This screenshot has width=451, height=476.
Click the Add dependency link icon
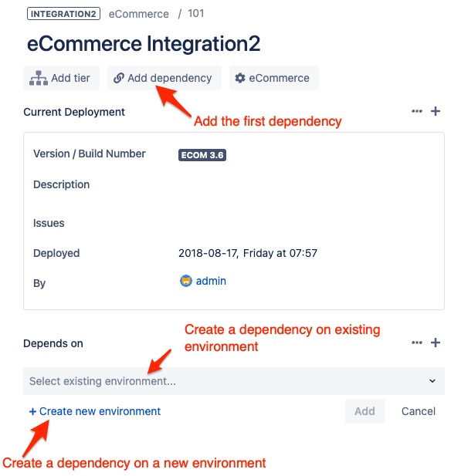tap(118, 78)
